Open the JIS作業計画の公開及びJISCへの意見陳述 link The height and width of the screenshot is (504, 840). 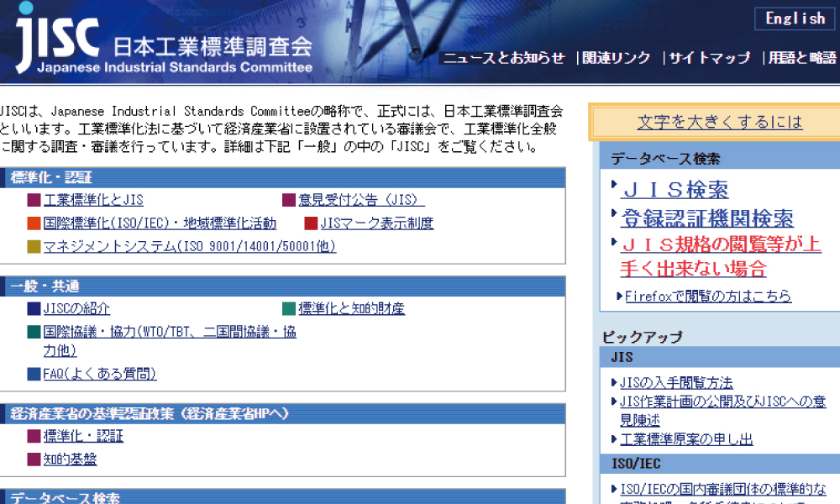[x=722, y=410]
